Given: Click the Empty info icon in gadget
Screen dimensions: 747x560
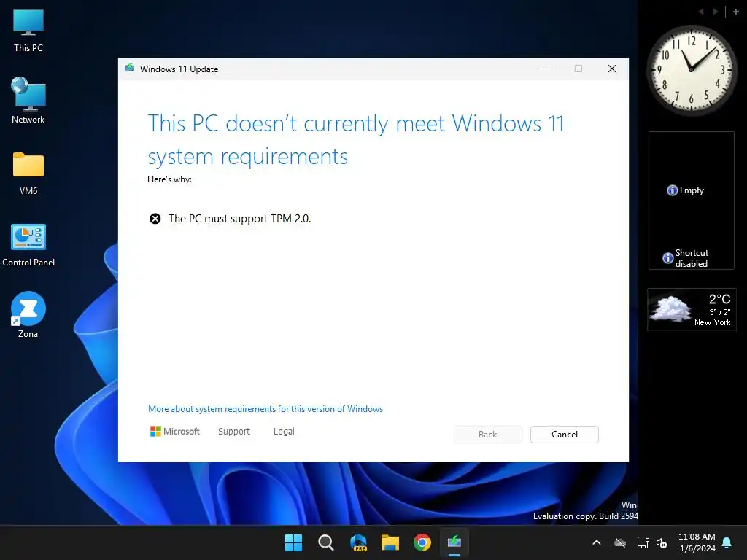Looking at the screenshot, I should pos(672,190).
